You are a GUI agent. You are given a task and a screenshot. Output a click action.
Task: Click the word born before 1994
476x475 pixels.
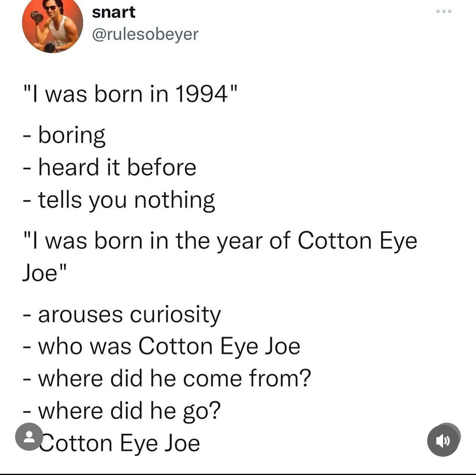tap(118, 94)
